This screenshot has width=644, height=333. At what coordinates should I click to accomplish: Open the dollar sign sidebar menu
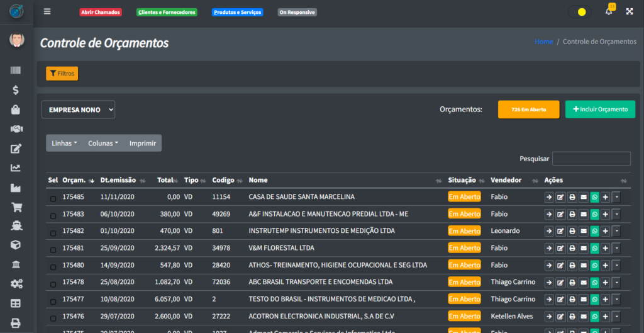(x=16, y=90)
